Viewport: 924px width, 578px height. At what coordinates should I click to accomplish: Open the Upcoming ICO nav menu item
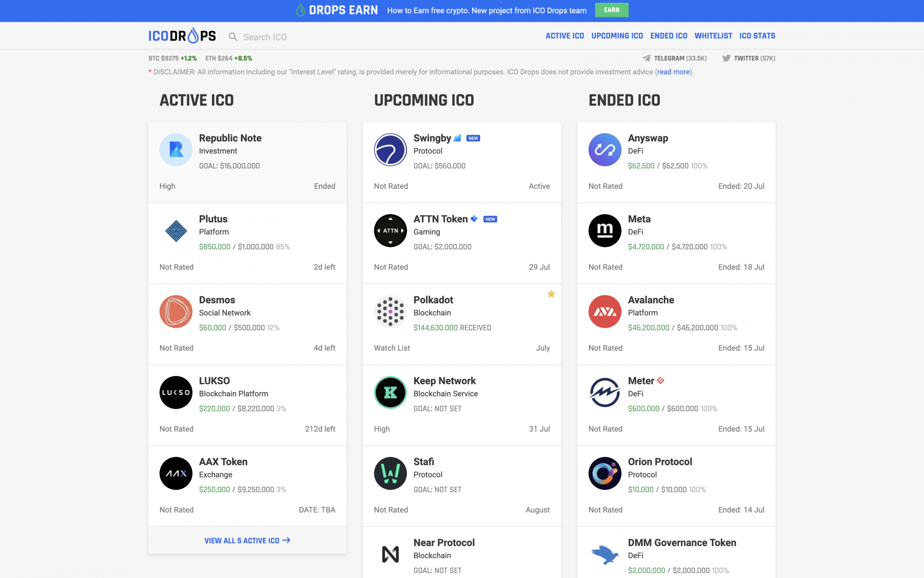point(617,36)
